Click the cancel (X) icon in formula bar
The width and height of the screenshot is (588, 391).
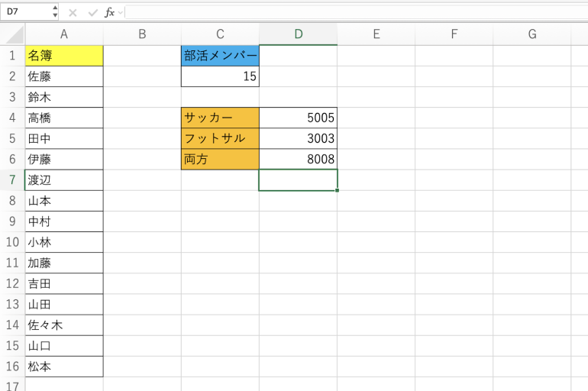click(73, 12)
